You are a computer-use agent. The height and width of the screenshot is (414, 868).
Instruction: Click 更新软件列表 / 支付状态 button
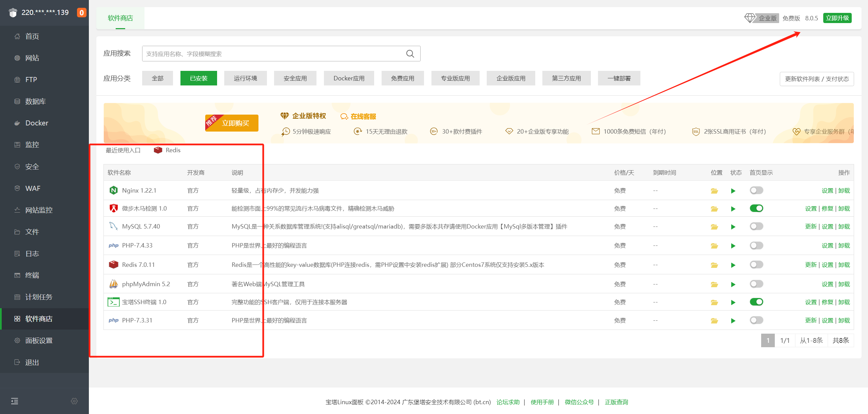click(x=817, y=79)
